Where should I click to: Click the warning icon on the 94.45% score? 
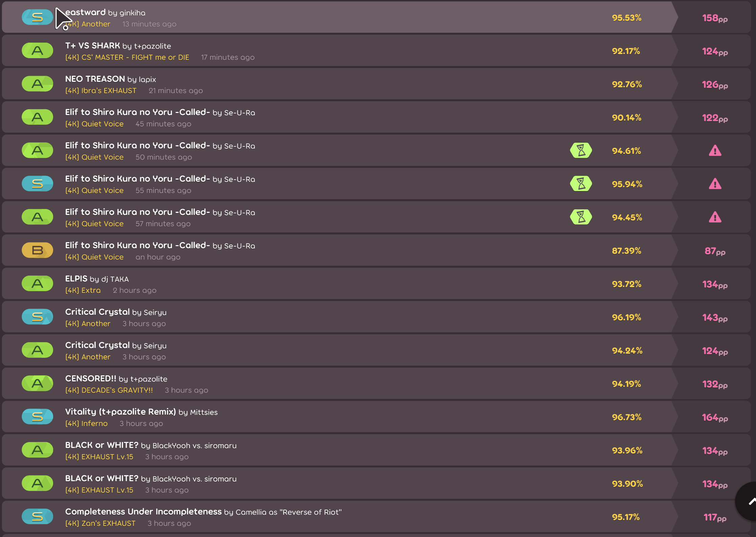click(715, 217)
